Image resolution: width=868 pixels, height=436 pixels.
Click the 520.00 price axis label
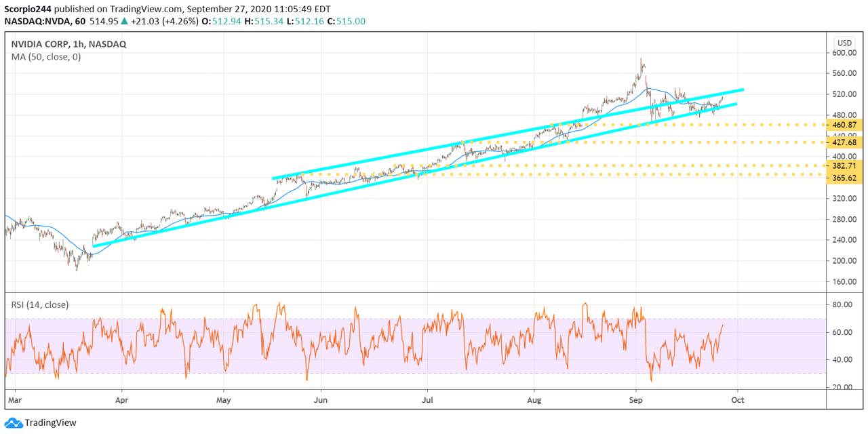(844, 94)
